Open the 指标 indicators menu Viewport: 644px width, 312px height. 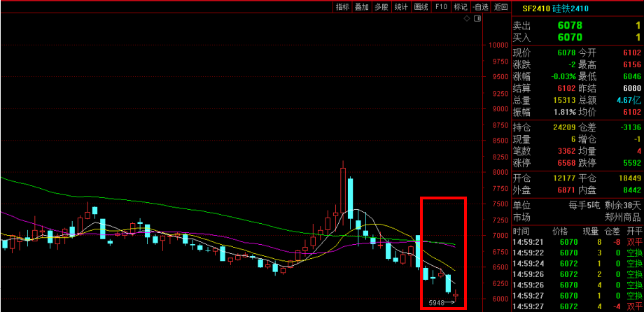[x=342, y=7]
